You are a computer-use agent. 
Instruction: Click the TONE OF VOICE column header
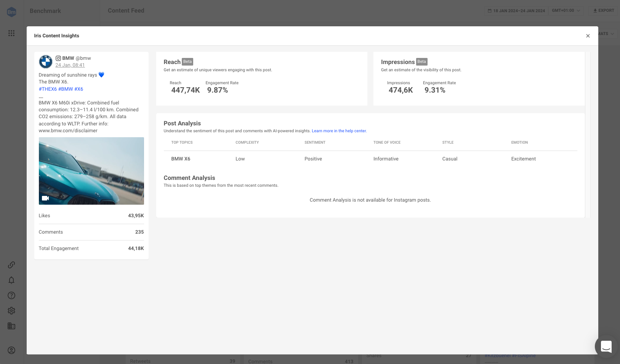point(387,143)
